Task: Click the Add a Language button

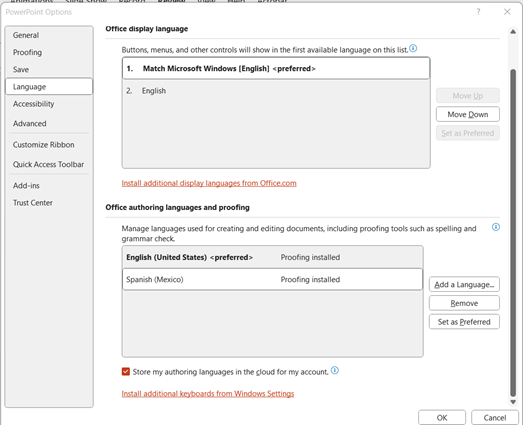Action: (x=464, y=285)
